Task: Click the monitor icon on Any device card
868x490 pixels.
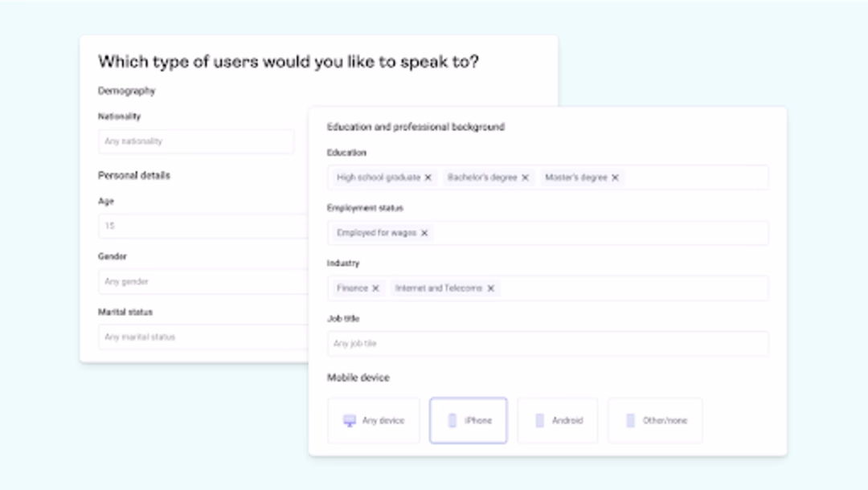Action: pos(349,420)
